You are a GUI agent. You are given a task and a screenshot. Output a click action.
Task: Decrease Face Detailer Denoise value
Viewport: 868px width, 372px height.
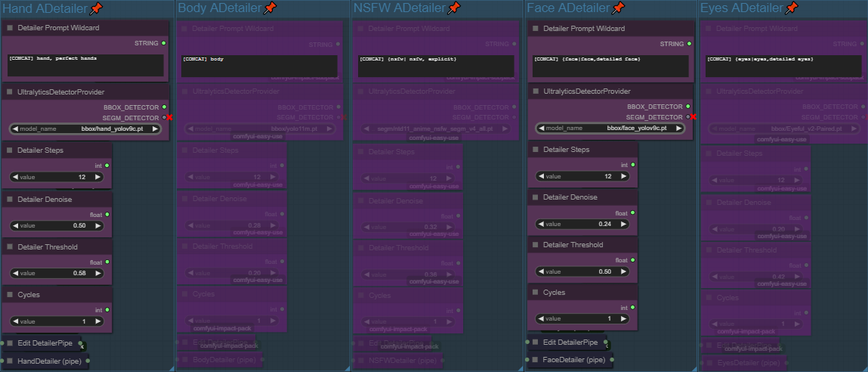click(x=540, y=224)
